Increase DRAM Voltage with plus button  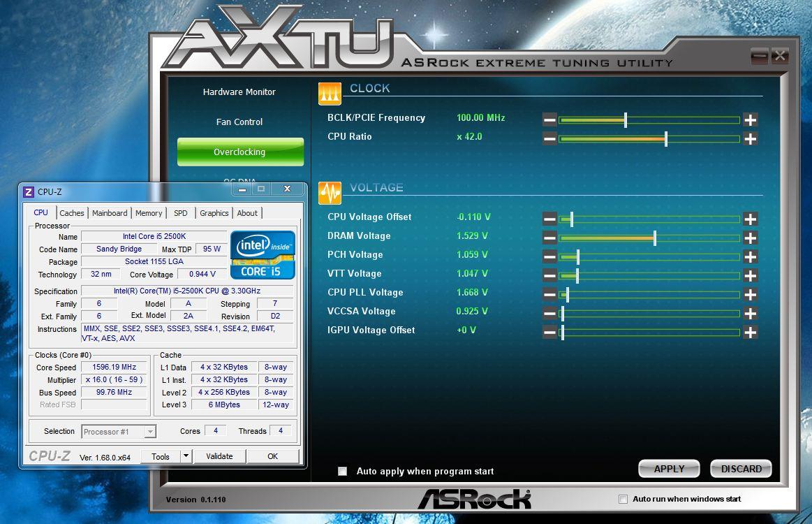point(751,238)
